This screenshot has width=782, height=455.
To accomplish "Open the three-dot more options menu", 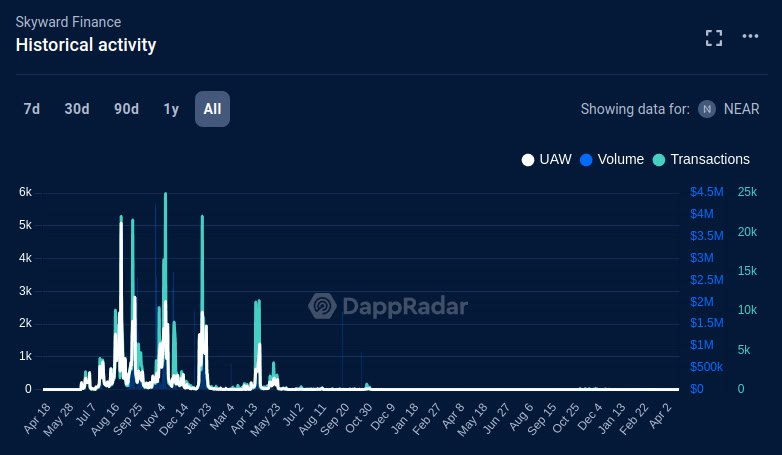I will pyautogui.click(x=751, y=38).
